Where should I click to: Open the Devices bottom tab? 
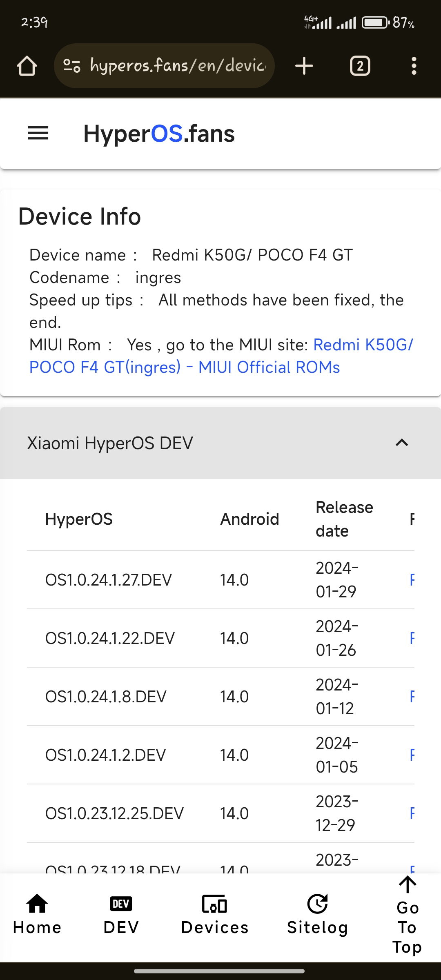point(215,915)
